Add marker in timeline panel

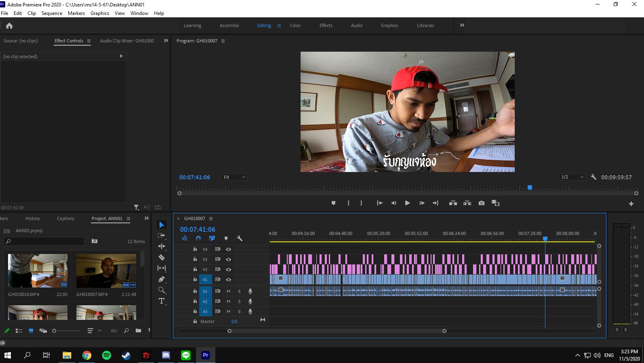click(x=226, y=238)
